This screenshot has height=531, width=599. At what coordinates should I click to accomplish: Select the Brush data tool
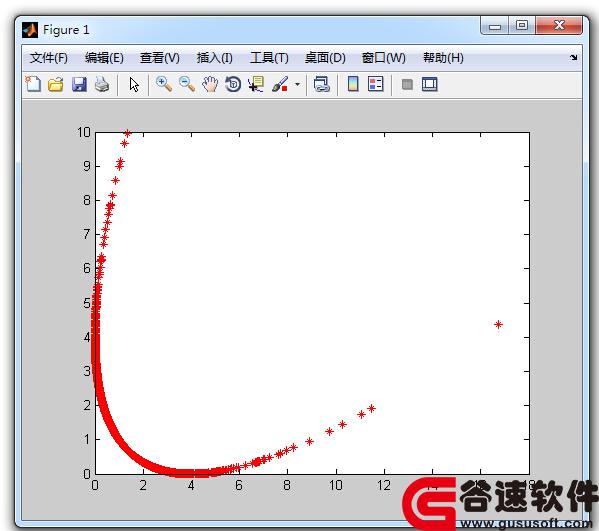click(x=280, y=84)
